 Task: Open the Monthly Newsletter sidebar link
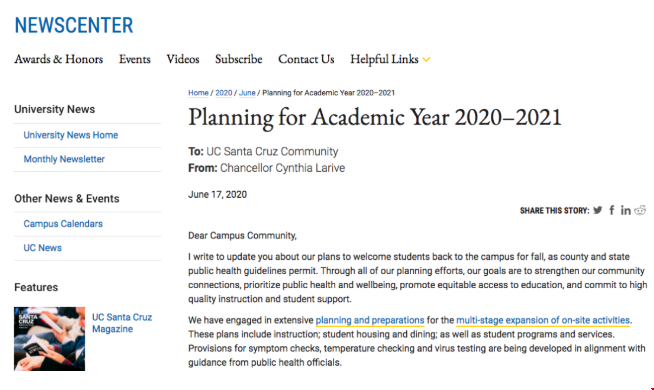[64, 159]
